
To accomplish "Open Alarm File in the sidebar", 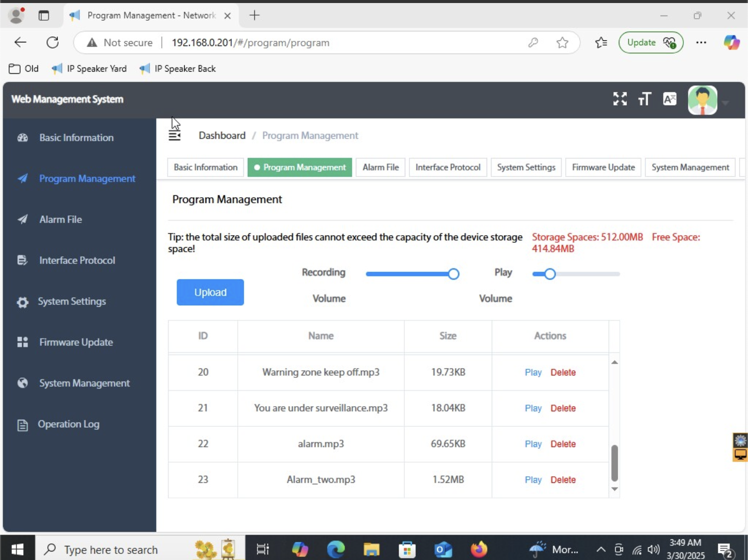I will click(x=61, y=219).
